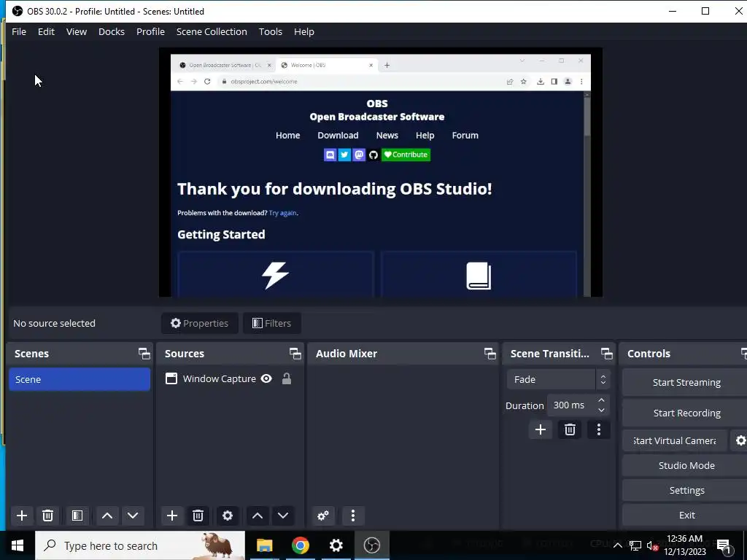Open advanced audio properties gears icon
The width and height of the screenshot is (747, 560).
pyautogui.click(x=323, y=516)
